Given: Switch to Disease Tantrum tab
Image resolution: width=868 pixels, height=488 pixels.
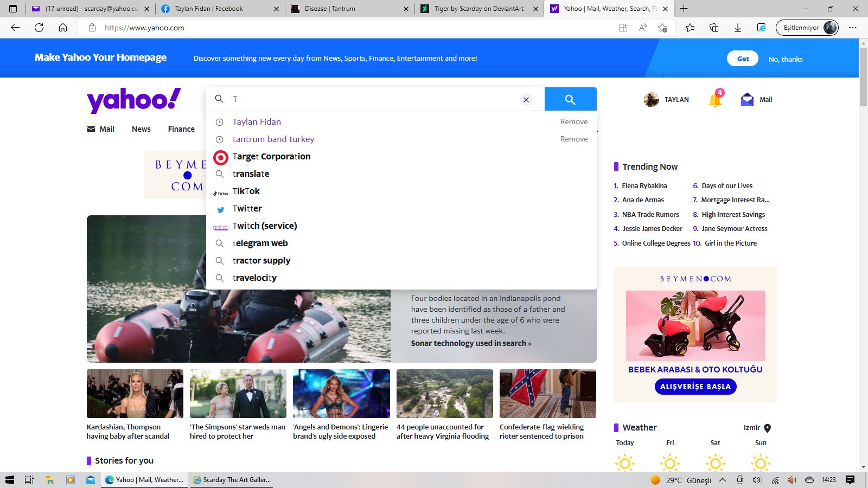Looking at the screenshot, I should [349, 9].
